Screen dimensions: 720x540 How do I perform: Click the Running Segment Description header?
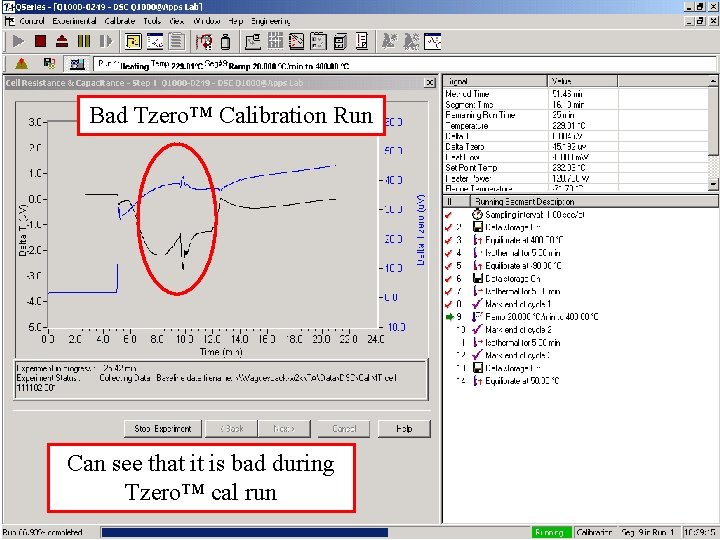594,202
